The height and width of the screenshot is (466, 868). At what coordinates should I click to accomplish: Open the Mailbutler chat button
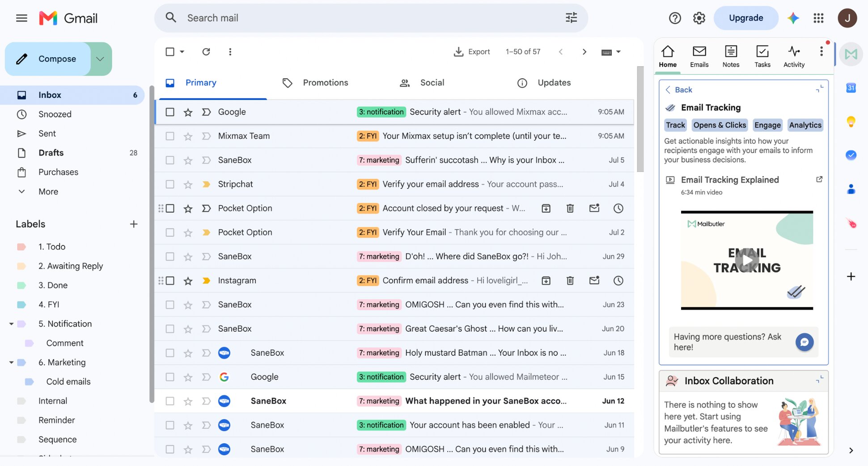pos(804,342)
